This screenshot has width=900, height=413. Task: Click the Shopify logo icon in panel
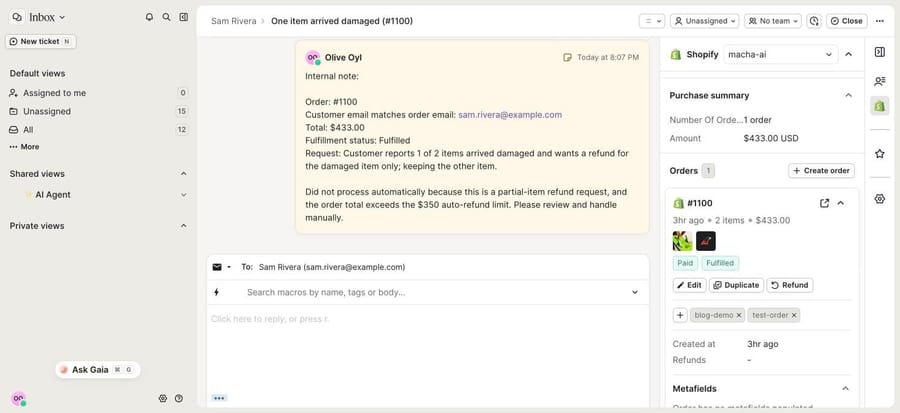click(676, 54)
